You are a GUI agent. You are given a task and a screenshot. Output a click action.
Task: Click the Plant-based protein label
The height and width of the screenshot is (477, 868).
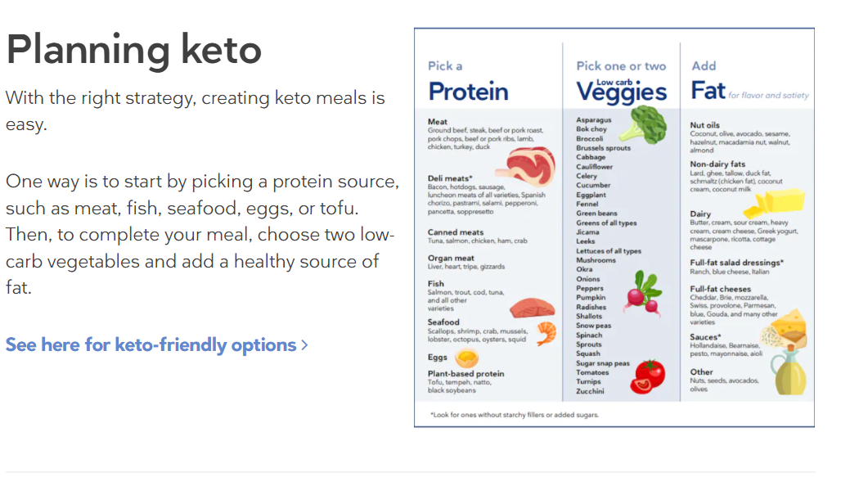tap(465, 374)
